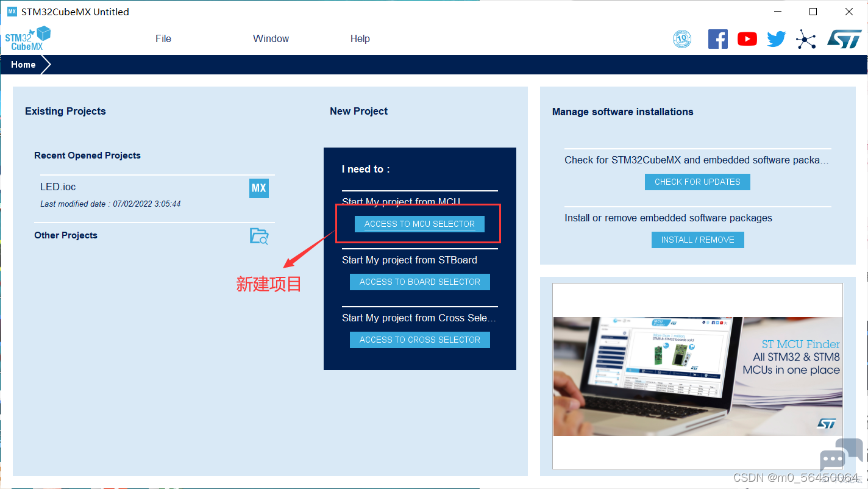868x489 pixels.
Task: Click CHECK FOR UPDATES button
Action: pos(697,182)
